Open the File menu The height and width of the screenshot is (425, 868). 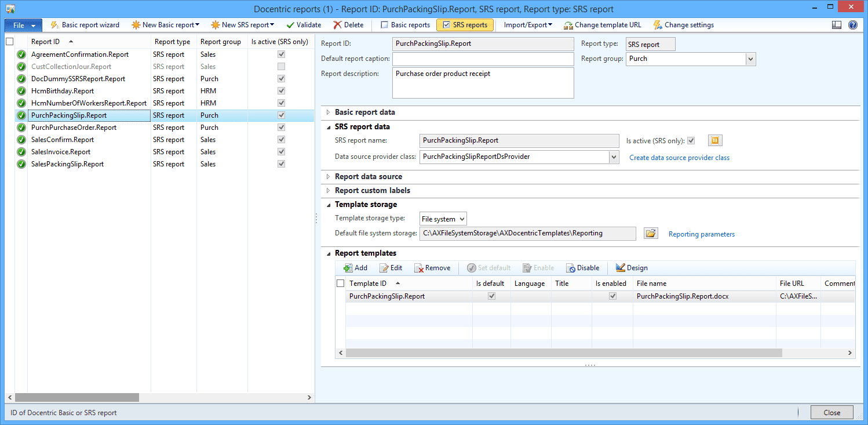[x=24, y=25]
